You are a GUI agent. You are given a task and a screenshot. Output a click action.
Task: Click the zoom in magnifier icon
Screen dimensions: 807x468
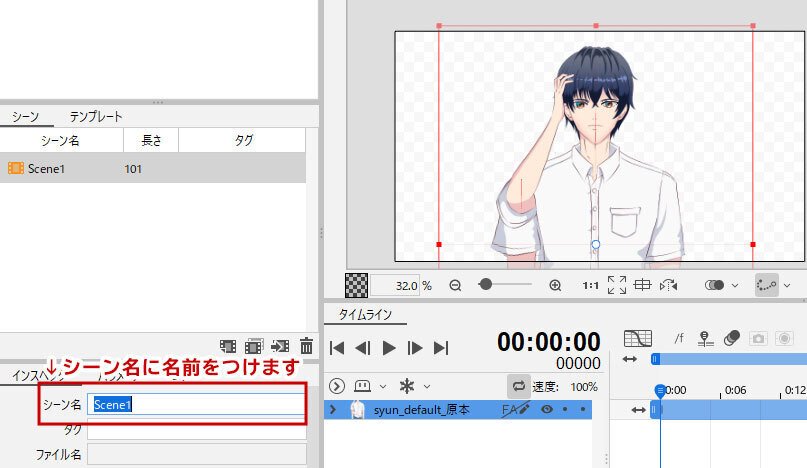click(555, 285)
